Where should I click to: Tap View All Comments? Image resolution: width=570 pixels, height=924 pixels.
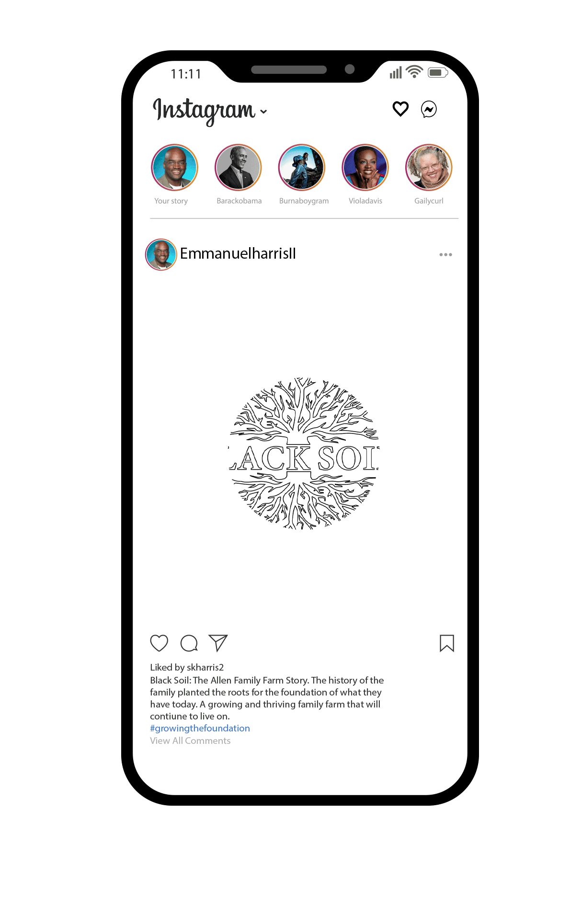click(x=190, y=741)
